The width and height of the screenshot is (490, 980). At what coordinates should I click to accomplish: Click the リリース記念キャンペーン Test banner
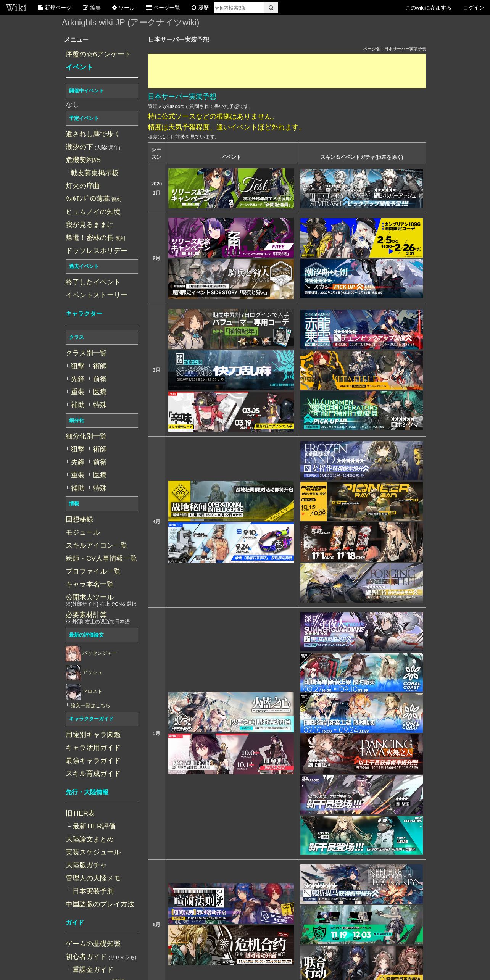pos(231,189)
